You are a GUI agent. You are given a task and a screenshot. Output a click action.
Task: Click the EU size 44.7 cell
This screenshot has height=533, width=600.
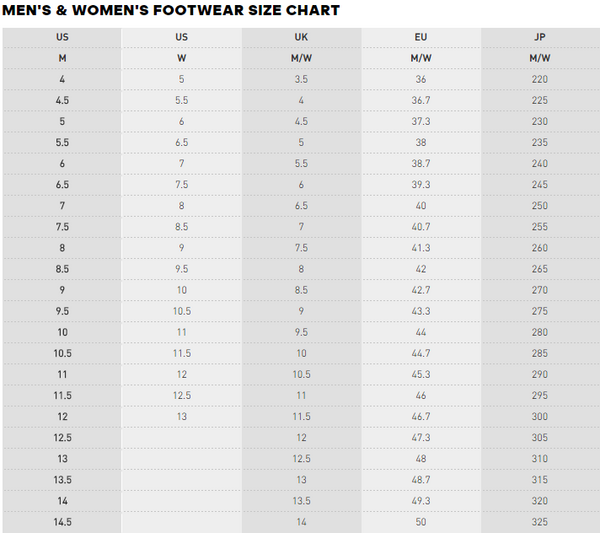[x=421, y=353]
